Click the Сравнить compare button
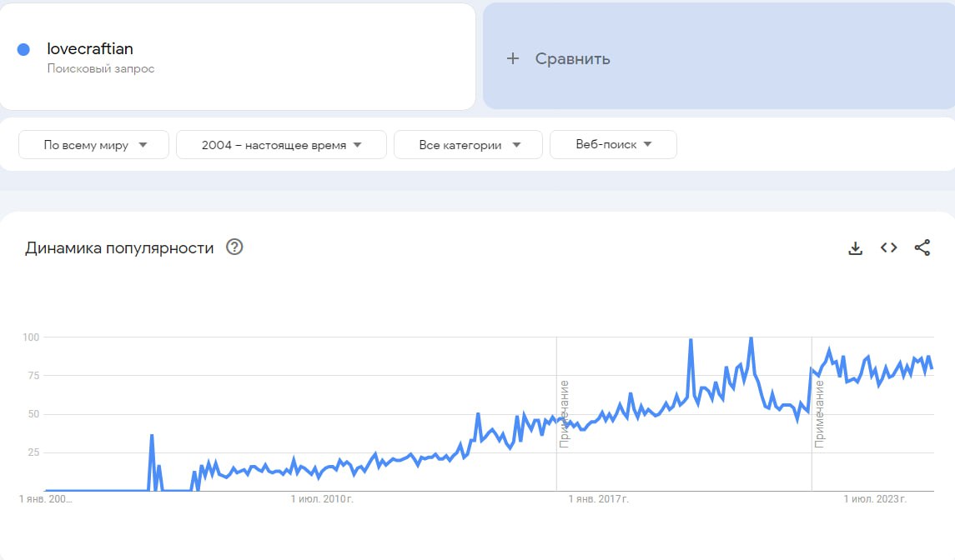This screenshot has height=560, width=955. pos(572,58)
